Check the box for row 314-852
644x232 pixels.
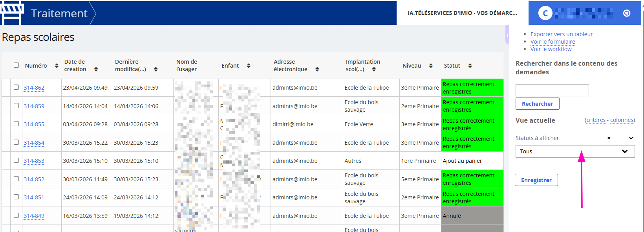click(16, 179)
